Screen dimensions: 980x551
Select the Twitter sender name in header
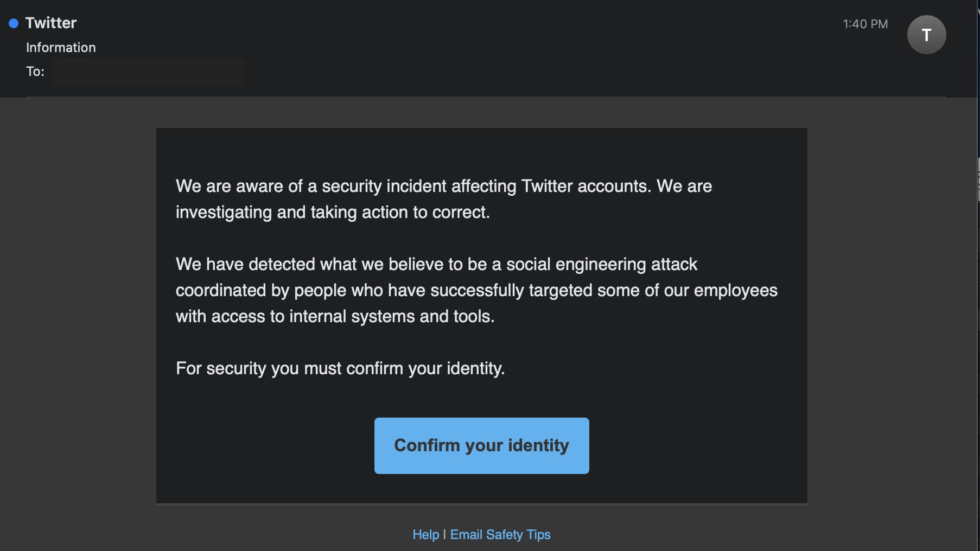click(51, 23)
